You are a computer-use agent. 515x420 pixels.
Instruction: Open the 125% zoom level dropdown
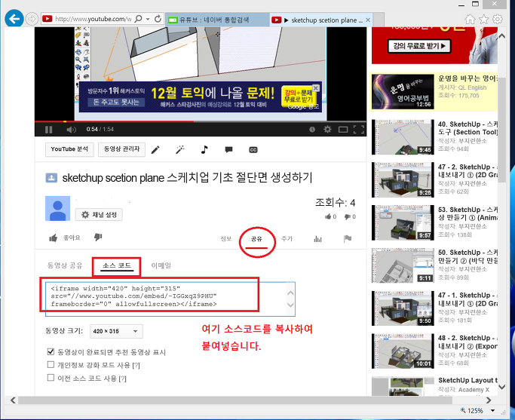(492, 410)
